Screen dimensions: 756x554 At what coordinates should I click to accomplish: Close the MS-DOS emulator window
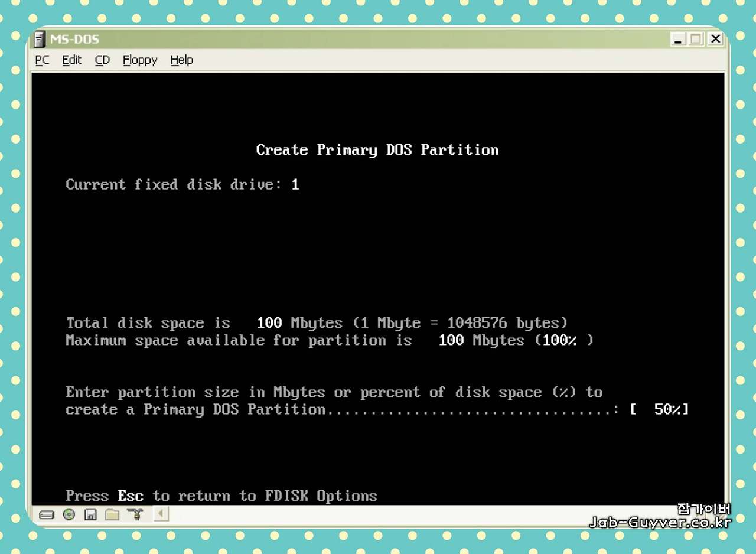pos(715,39)
